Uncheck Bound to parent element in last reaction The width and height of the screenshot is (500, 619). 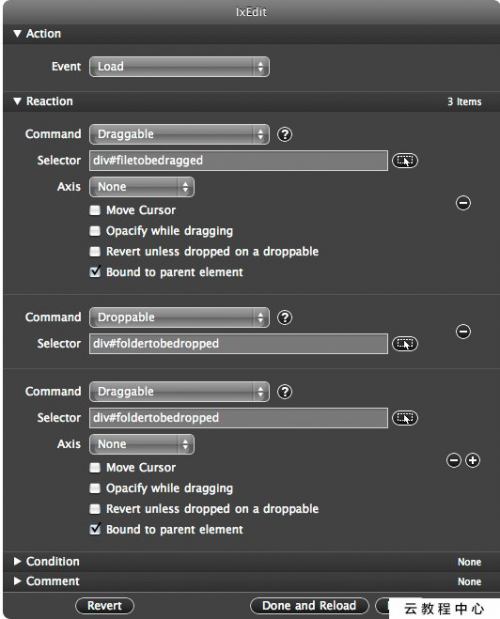[x=95, y=529]
